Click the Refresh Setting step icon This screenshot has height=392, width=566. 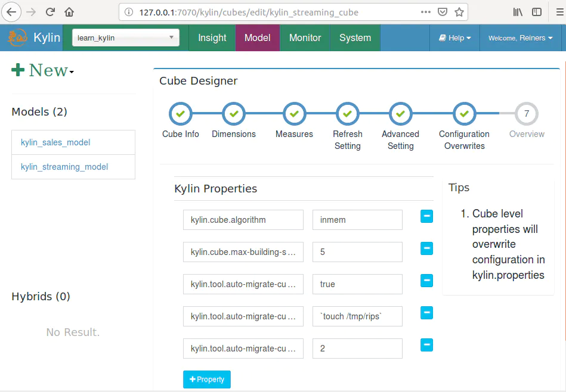coord(347,114)
